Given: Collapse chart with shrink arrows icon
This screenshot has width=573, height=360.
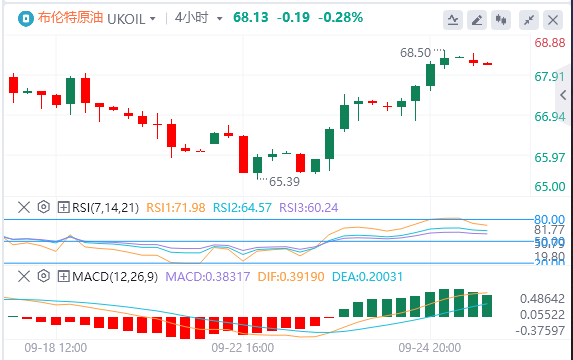Looking at the screenshot, I should tap(529, 20).
